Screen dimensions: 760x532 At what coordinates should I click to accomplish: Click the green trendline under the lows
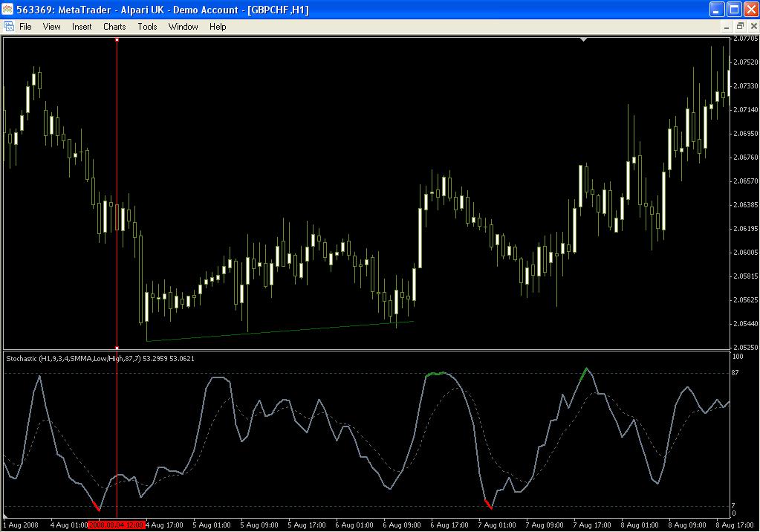pos(280,331)
